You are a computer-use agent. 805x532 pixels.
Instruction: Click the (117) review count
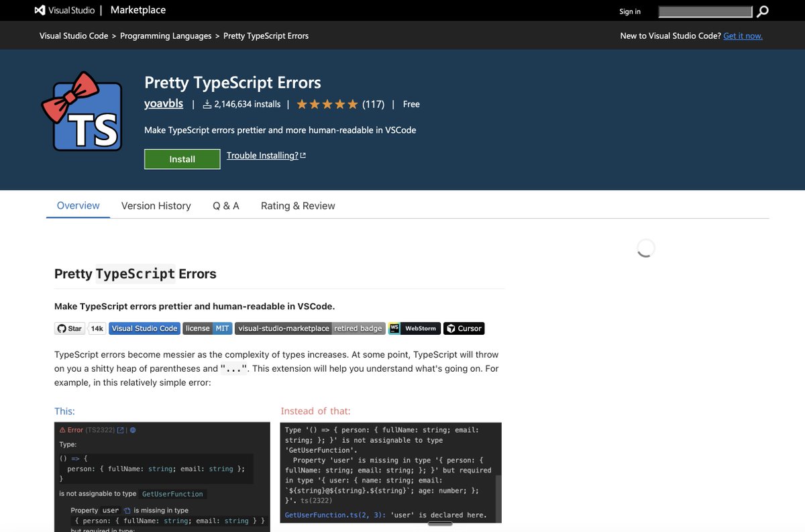click(373, 104)
